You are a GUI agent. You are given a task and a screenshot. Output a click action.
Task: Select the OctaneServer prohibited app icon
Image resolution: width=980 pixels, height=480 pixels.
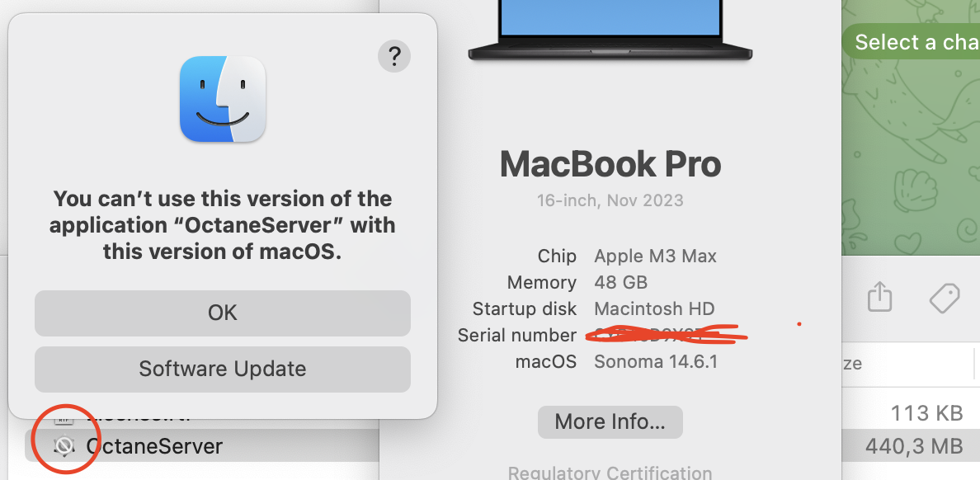tap(64, 446)
